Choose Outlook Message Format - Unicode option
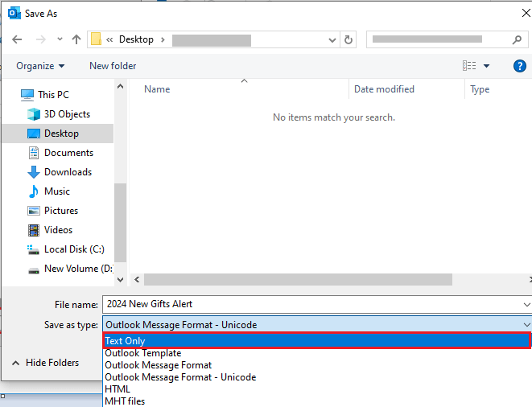The height and width of the screenshot is (407, 532). tap(180, 377)
